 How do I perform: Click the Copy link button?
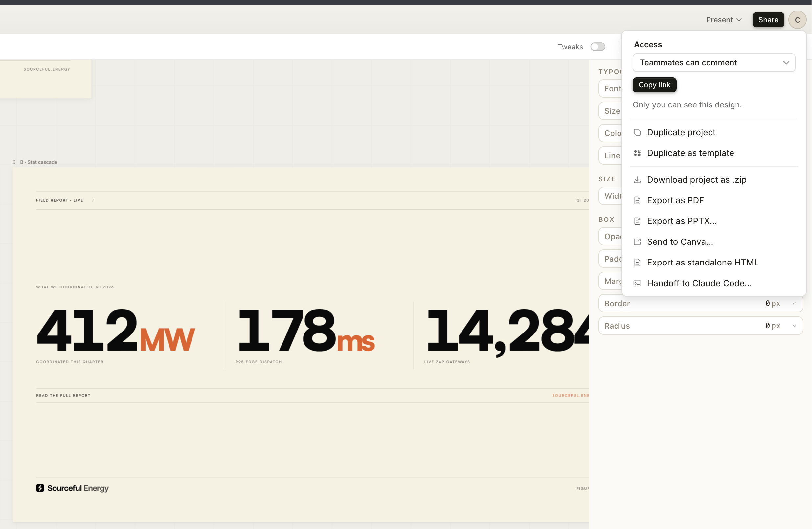[x=654, y=85]
